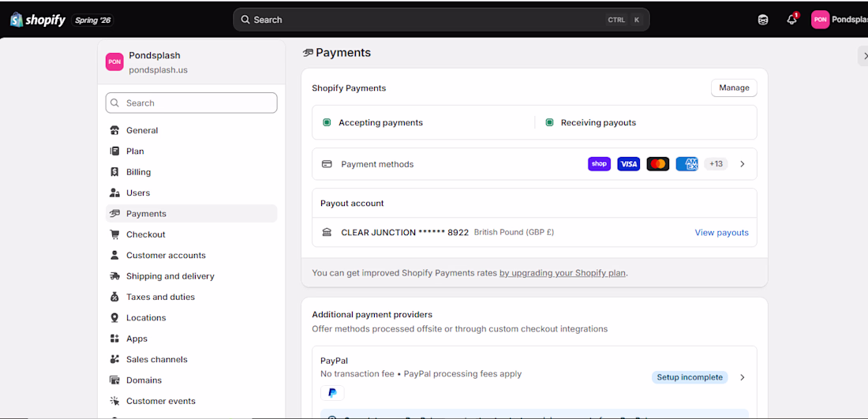
Task: Expand the Payment methods row chevron
Action: click(x=743, y=164)
